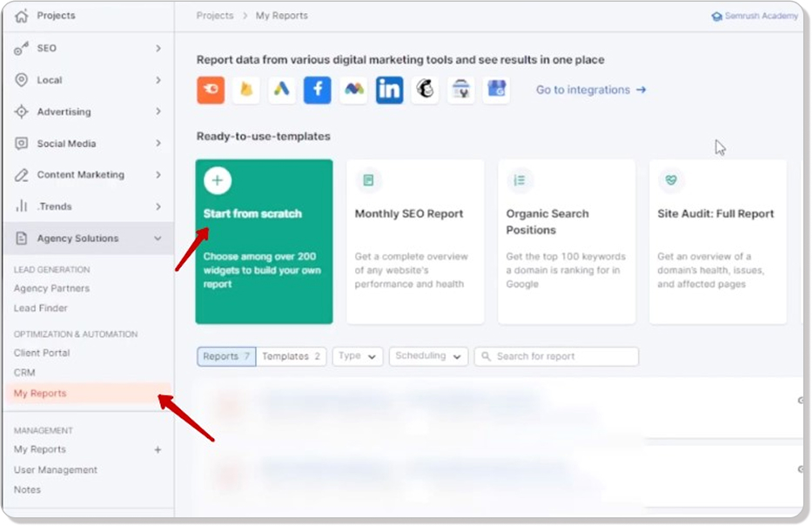Viewport: 812px width, 526px height.
Task: Open the Mailchimp integration icon
Action: (x=425, y=90)
